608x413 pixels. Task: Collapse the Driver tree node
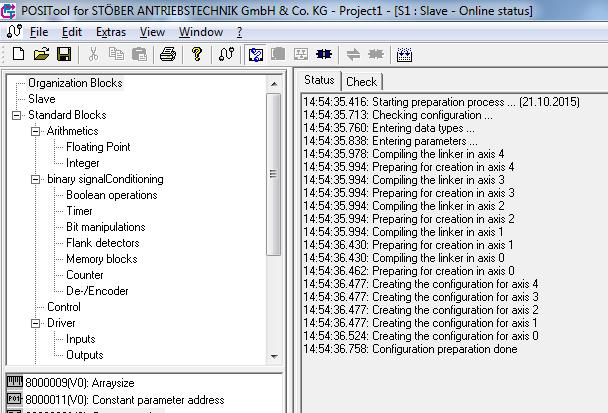(35, 323)
